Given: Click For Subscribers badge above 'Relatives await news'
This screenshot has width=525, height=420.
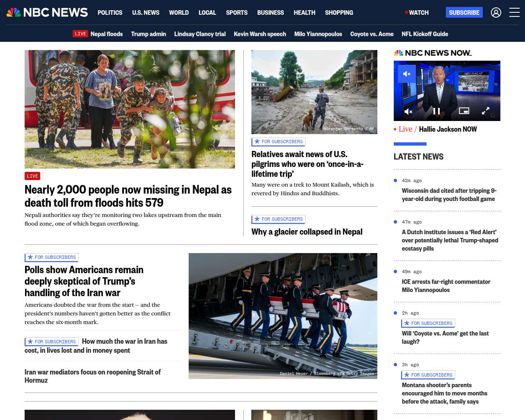Looking at the screenshot, I should 278,142.
